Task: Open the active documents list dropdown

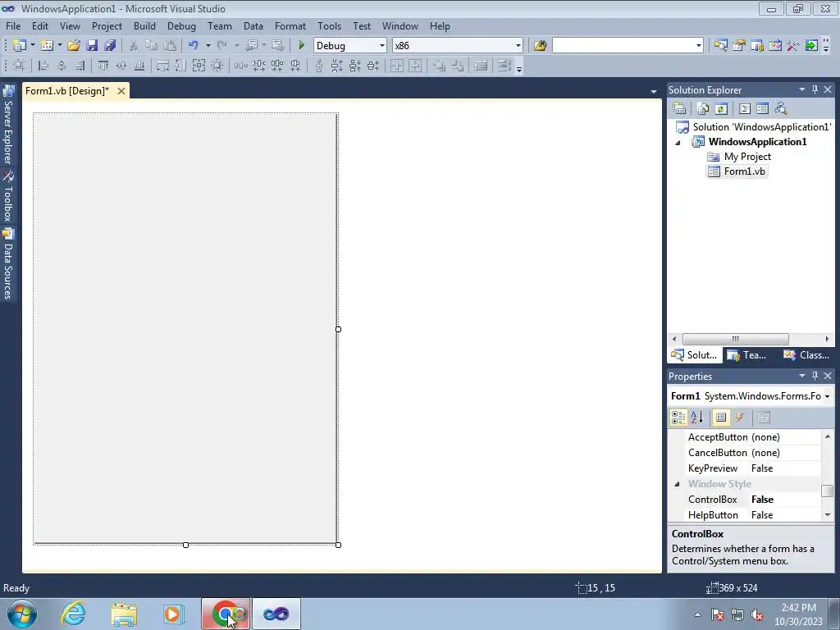Action: (x=654, y=92)
